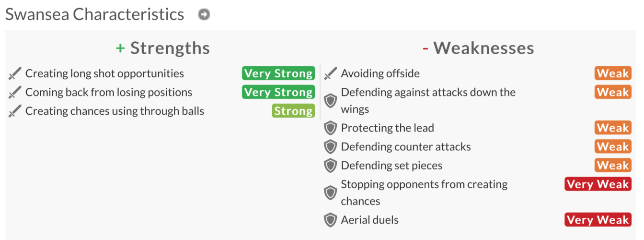This screenshot has width=644, height=240.
Task: Click the sword icon next to Avoiding offside
Action: [x=331, y=74]
